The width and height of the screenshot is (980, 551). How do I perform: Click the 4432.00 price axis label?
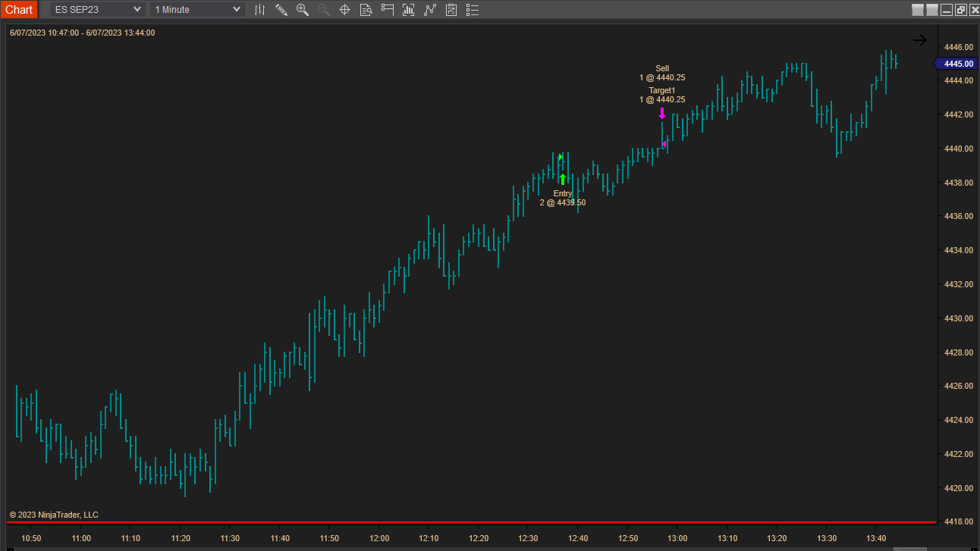[x=958, y=284]
